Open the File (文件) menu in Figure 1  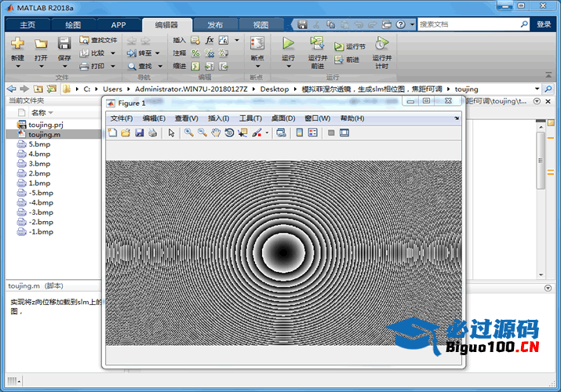pos(122,118)
